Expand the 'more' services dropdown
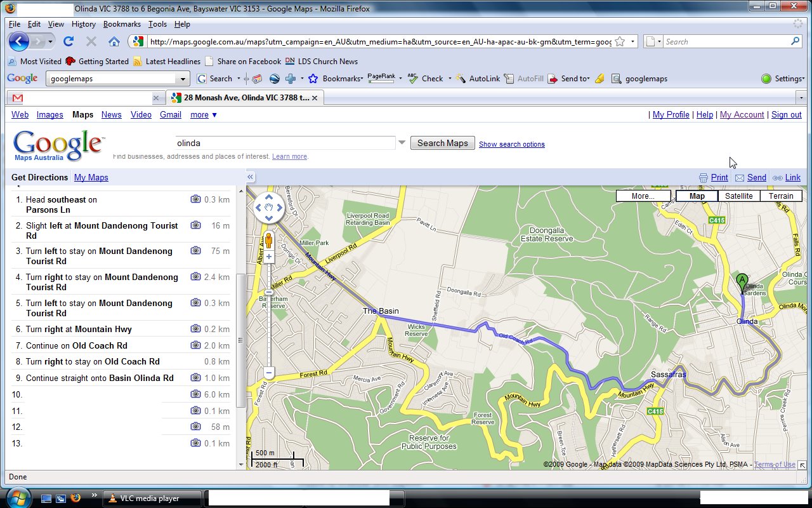Viewport: 812px width, 508px height. click(204, 115)
